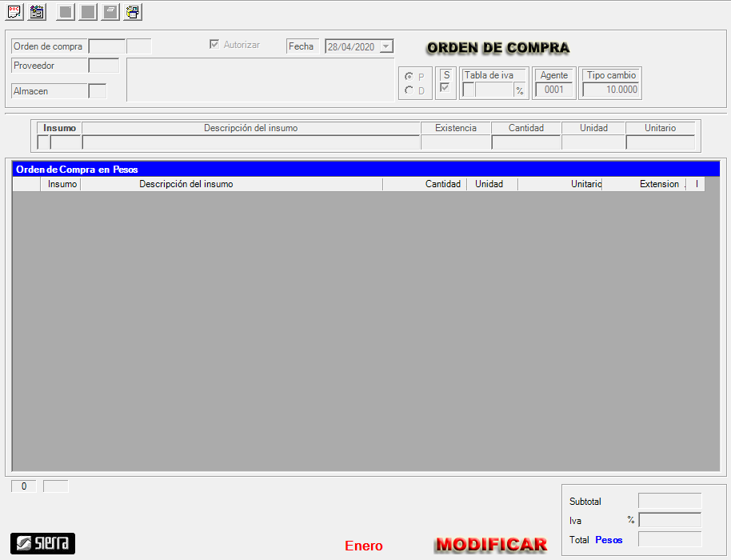This screenshot has width=731, height=560.
Task: Click the first greyed-out blank toolbar button
Action: pyautogui.click(x=66, y=12)
